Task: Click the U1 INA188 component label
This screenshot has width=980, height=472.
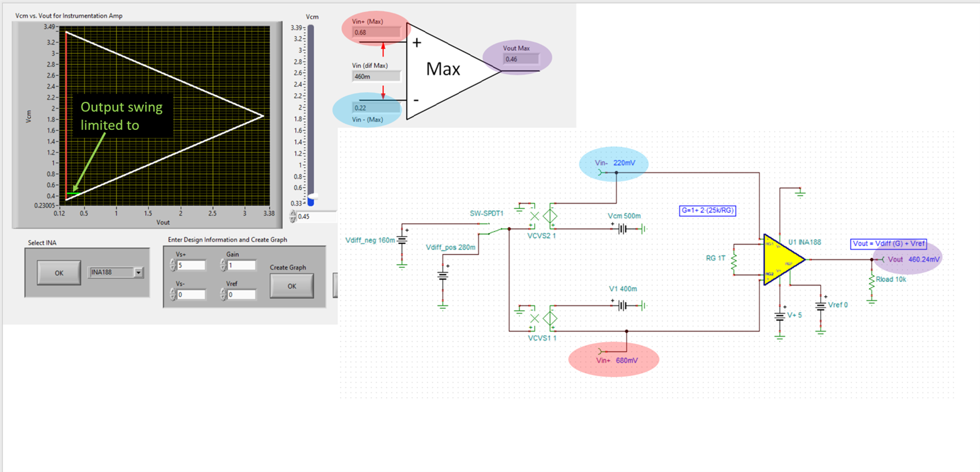Action: pos(804,242)
